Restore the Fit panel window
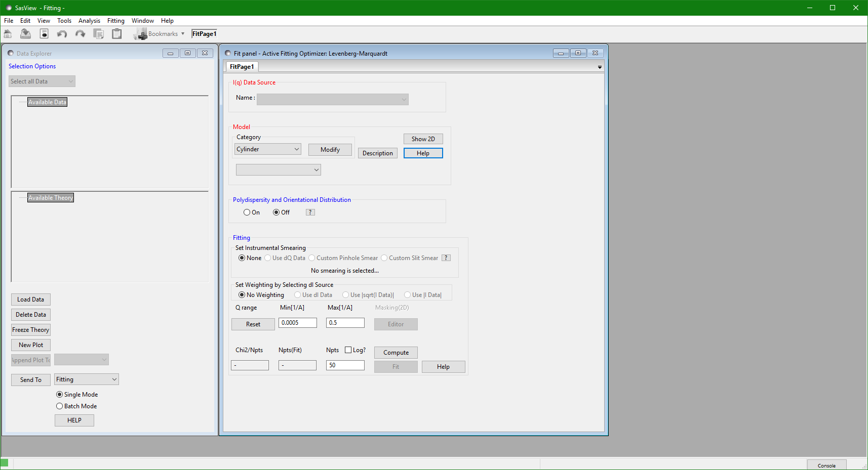 pos(578,53)
